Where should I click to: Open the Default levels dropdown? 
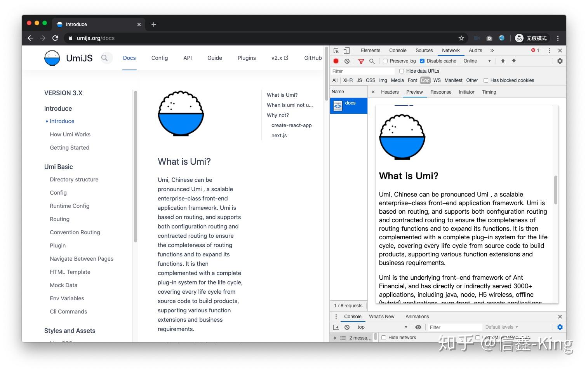pos(501,327)
